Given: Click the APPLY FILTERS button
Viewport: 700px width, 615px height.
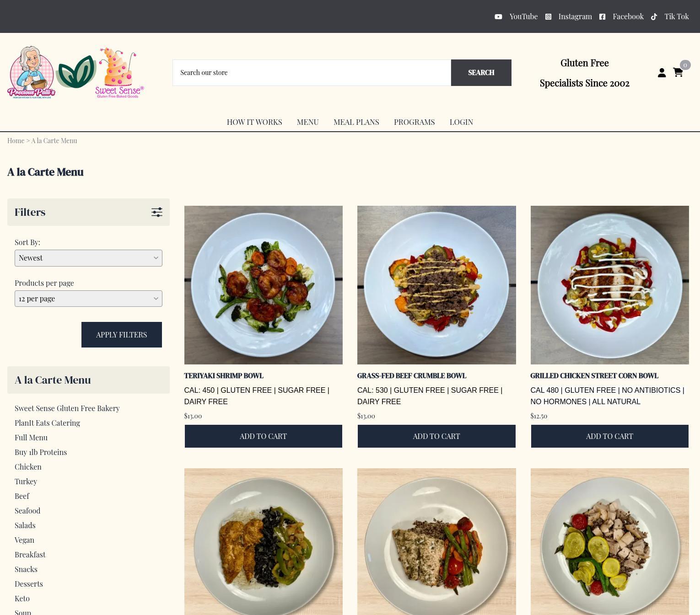Looking at the screenshot, I should coord(122,335).
